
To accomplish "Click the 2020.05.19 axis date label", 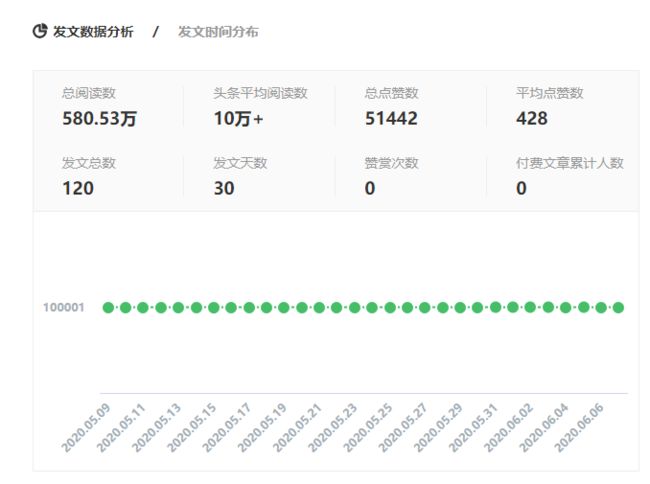I will point(262,428).
